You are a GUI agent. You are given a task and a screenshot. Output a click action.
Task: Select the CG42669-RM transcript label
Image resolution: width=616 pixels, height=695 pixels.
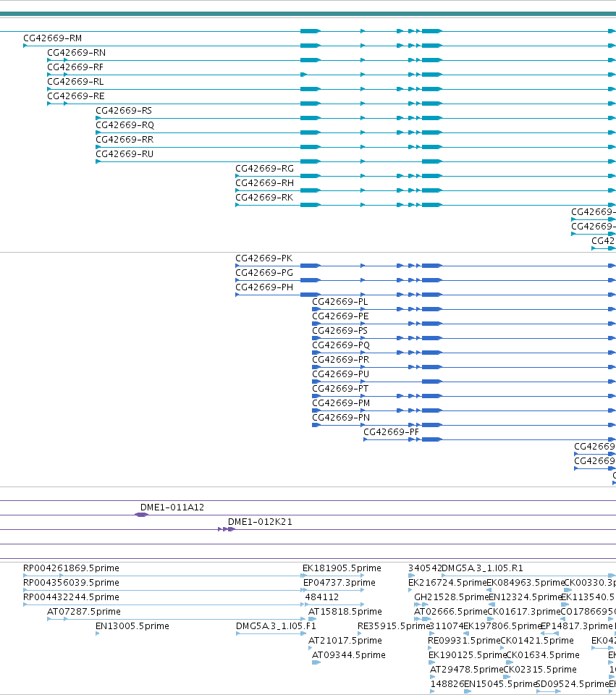click(52, 38)
